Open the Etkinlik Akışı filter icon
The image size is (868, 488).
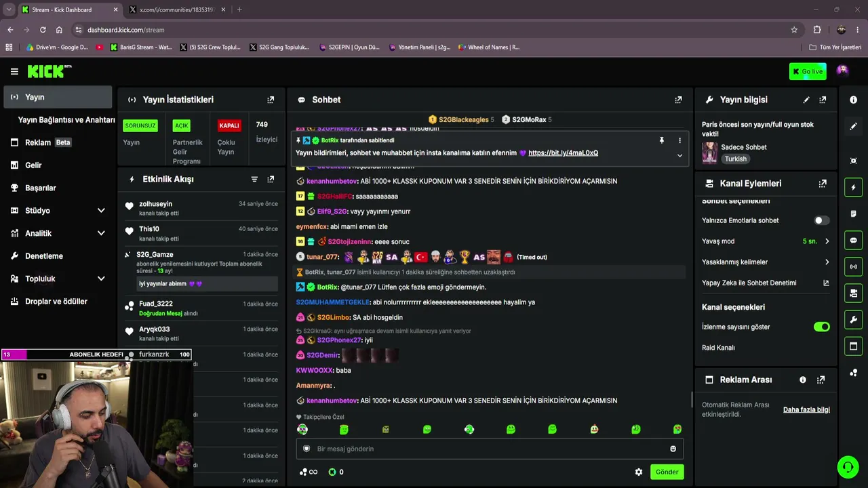[x=254, y=179]
